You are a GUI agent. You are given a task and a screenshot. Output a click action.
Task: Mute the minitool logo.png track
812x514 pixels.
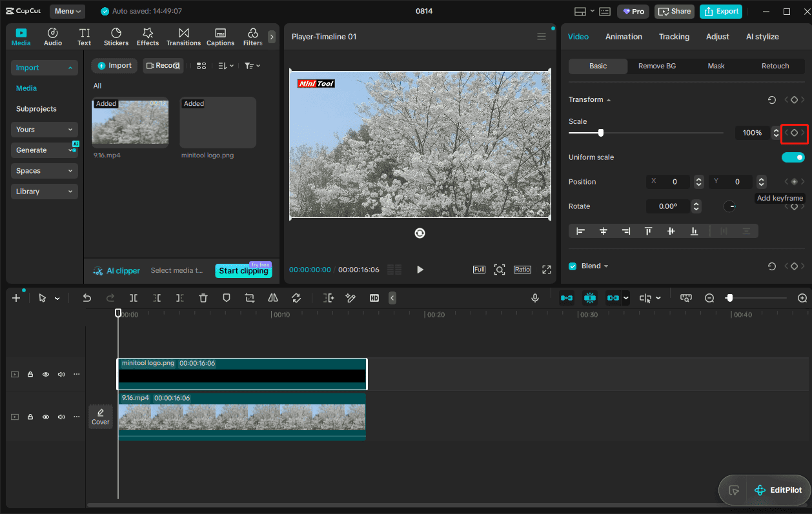61,374
